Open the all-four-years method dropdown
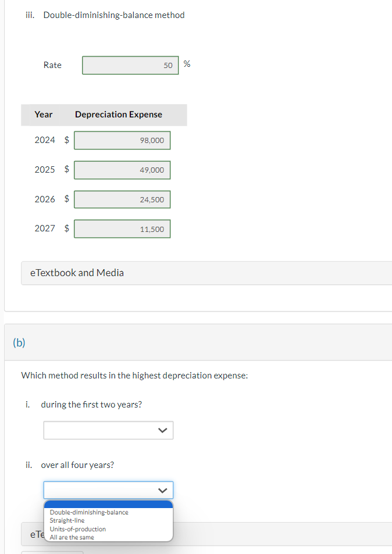 108,490
